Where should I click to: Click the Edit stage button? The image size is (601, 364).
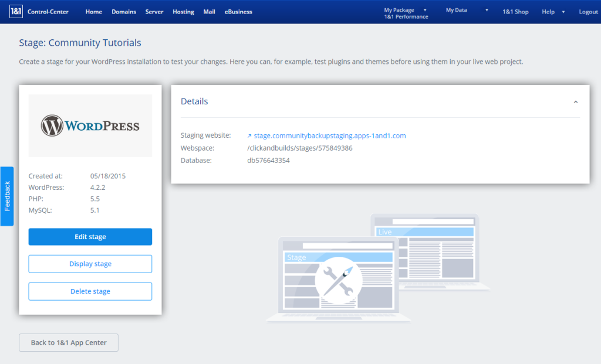pos(90,236)
